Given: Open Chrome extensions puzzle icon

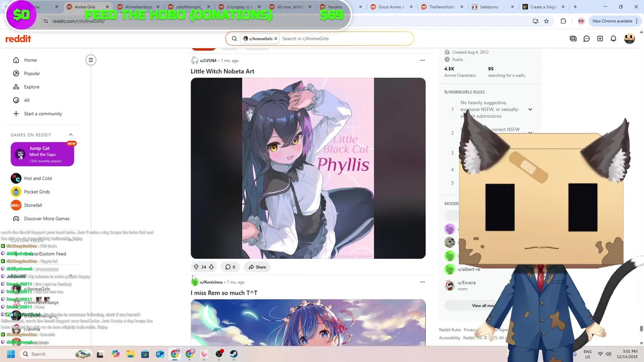Looking at the screenshot, I should 563,21.
